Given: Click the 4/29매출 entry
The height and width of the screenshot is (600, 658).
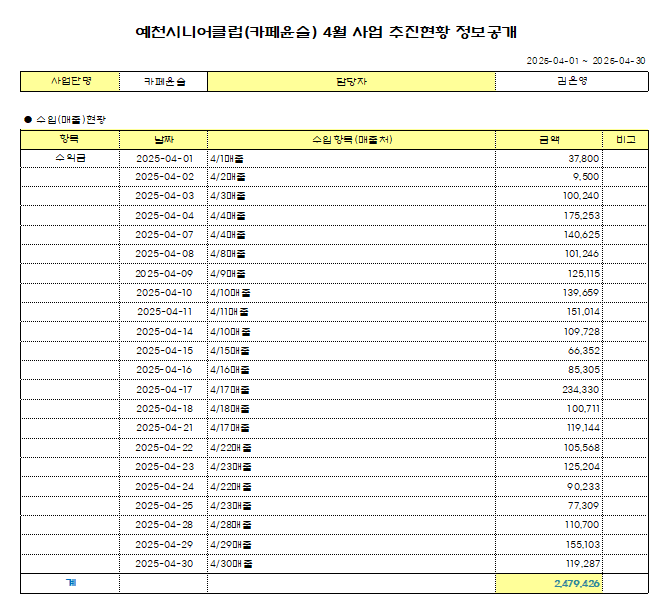Looking at the screenshot, I should [231, 545].
